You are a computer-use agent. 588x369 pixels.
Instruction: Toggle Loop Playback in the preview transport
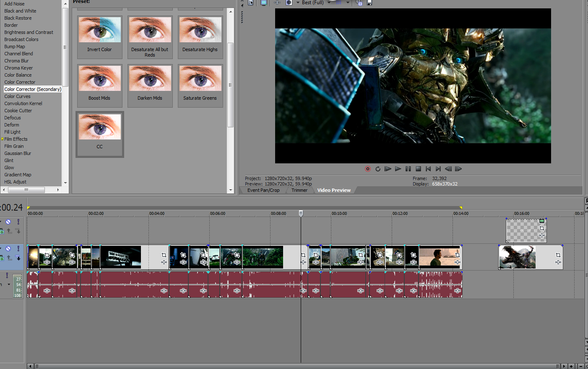[x=378, y=169]
